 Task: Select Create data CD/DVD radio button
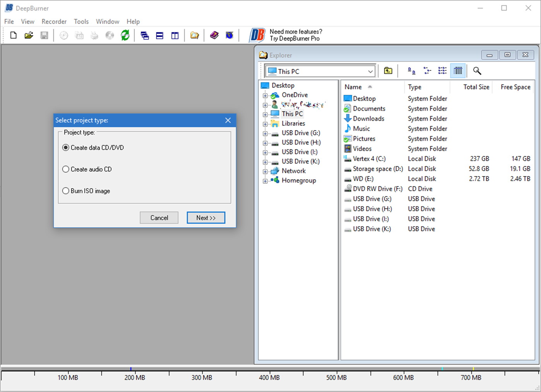pos(66,147)
